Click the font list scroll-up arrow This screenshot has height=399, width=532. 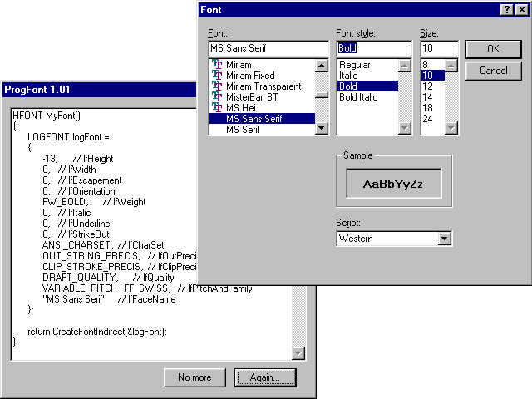tap(322, 66)
